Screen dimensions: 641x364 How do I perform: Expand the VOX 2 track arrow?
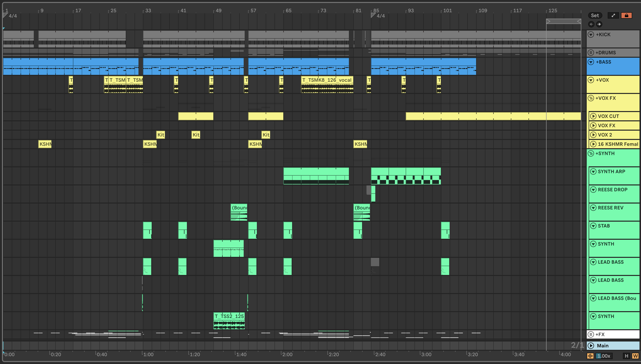593,135
